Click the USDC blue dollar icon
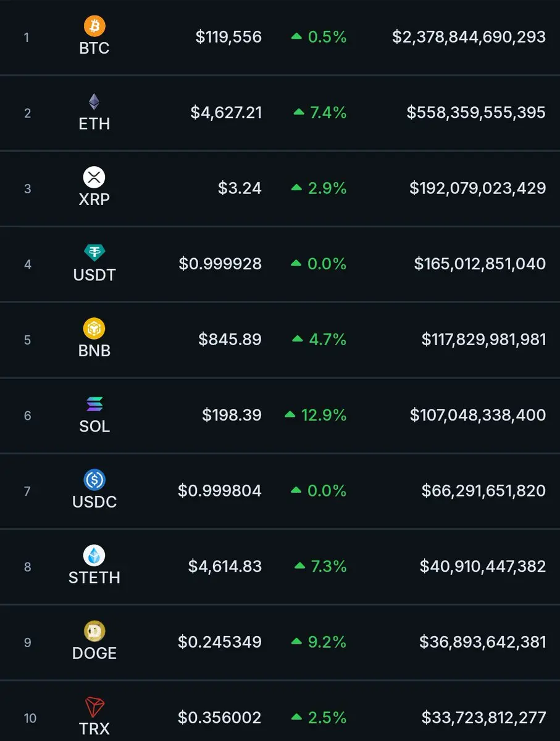 (94, 480)
